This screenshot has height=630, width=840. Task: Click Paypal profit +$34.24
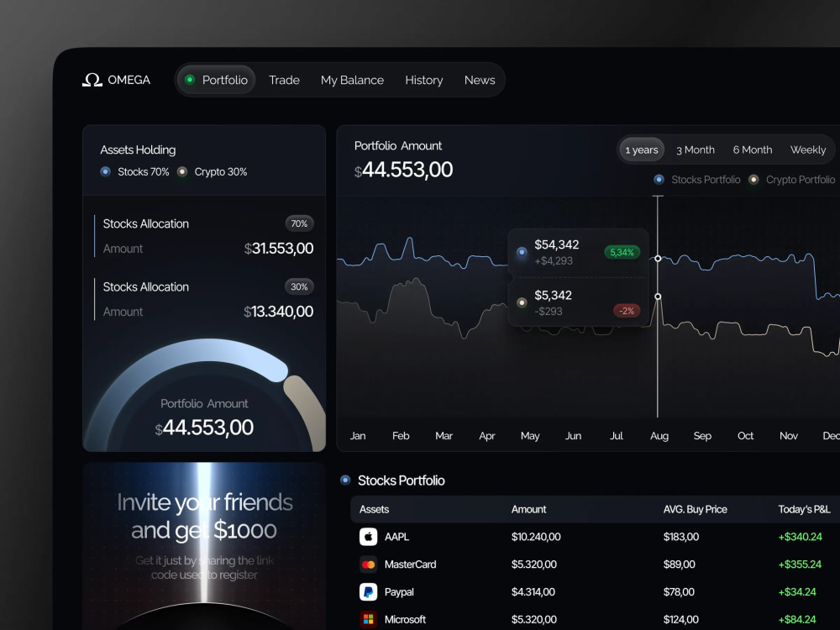click(x=797, y=592)
